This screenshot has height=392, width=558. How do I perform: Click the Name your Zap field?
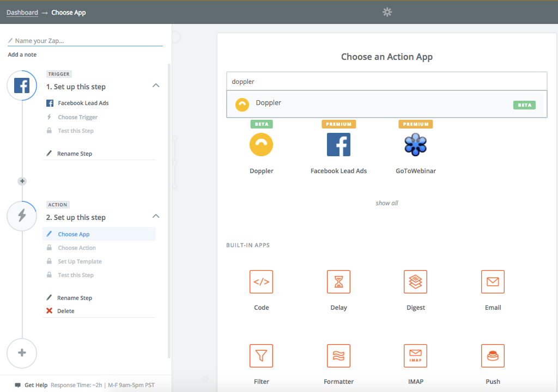tap(85, 41)
